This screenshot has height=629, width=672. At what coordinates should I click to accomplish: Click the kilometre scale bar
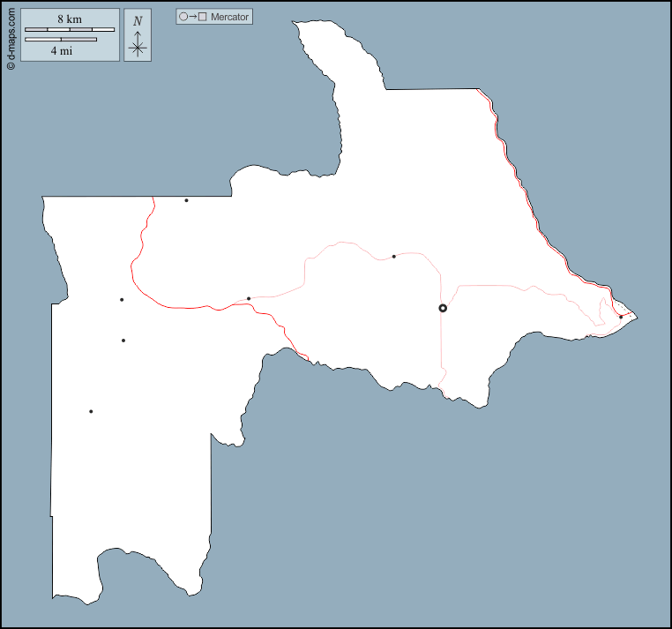(x=70, y=30)
